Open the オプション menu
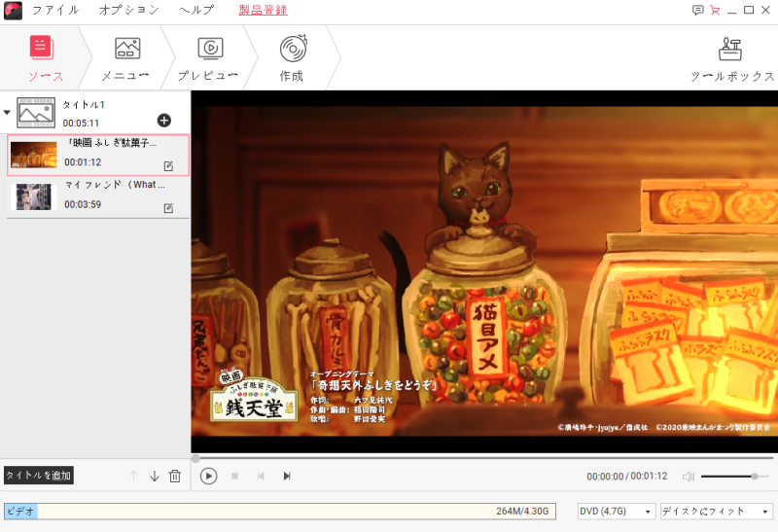 coord(129,10)
